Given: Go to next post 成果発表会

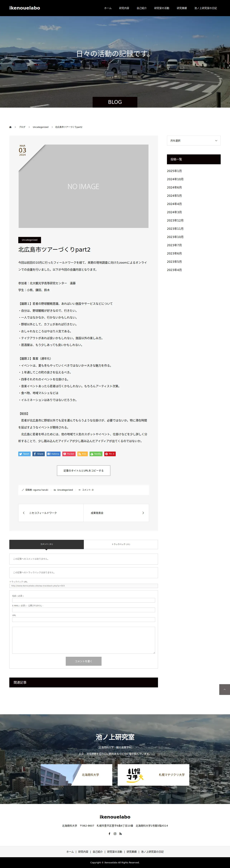Looking at the screenshot, I should pyautogui.click(x=116, y=513).
